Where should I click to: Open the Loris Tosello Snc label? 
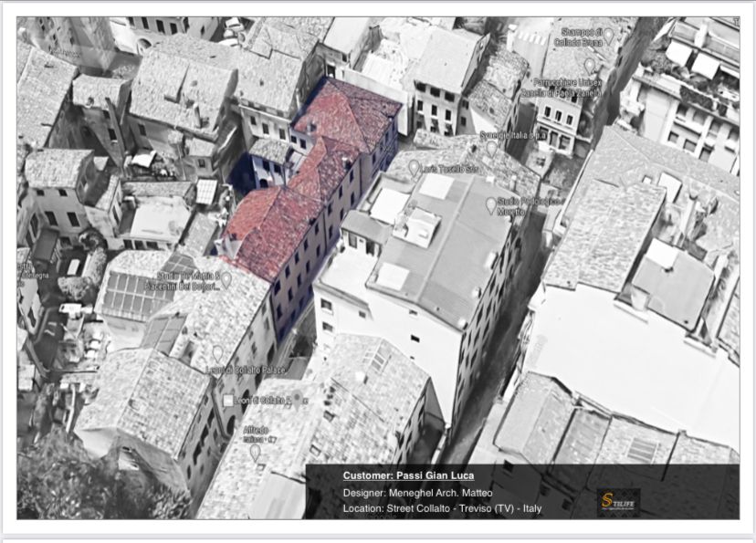coord(449,169)
